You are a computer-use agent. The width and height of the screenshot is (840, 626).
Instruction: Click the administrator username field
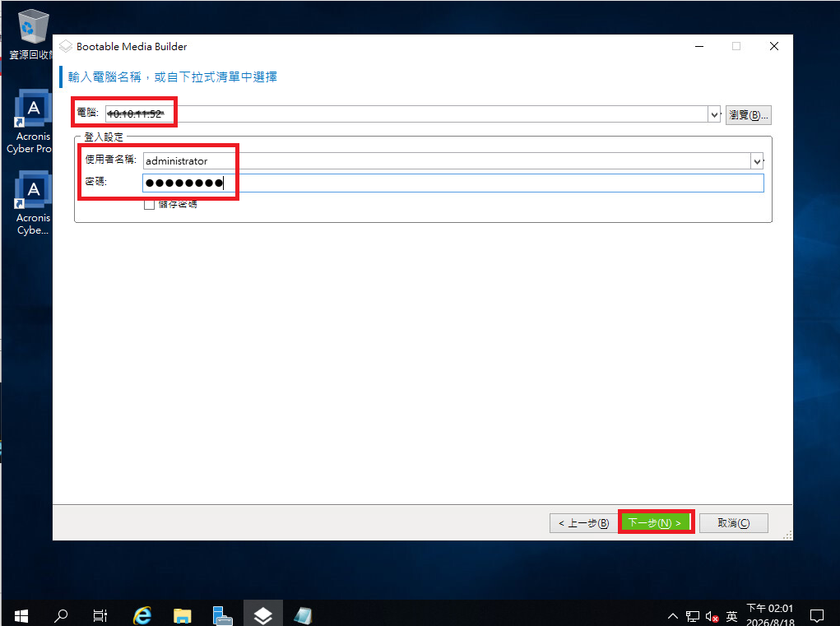coord(447,160)
